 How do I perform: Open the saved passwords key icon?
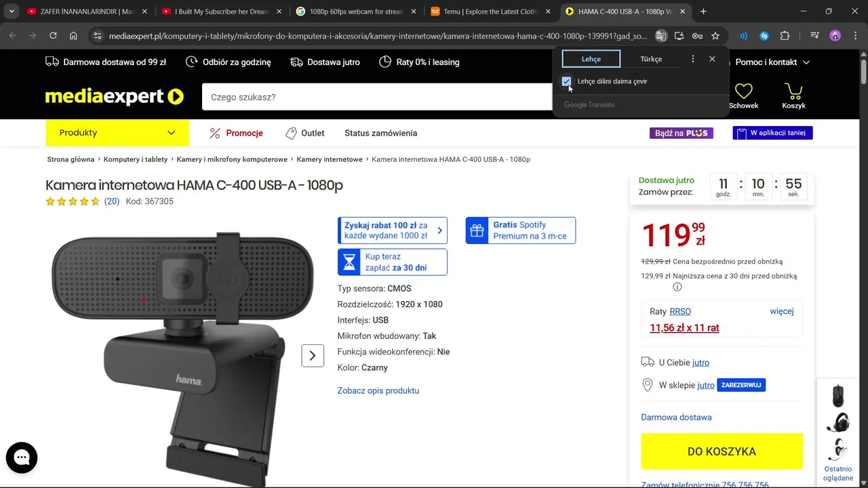coord(697,36)
